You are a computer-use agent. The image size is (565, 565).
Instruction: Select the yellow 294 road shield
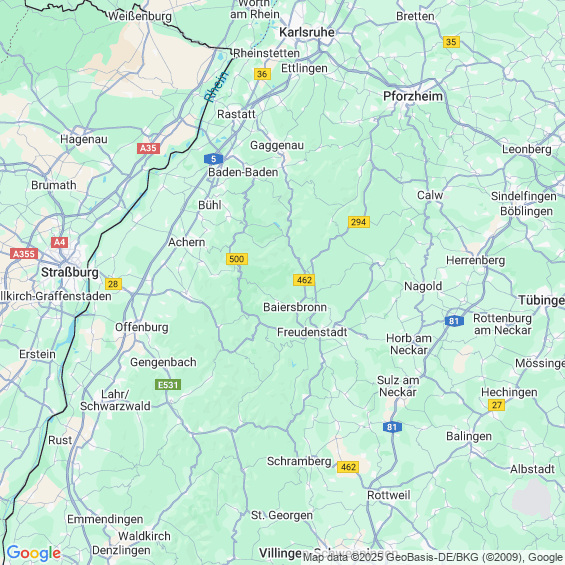(x=359, y=222)
